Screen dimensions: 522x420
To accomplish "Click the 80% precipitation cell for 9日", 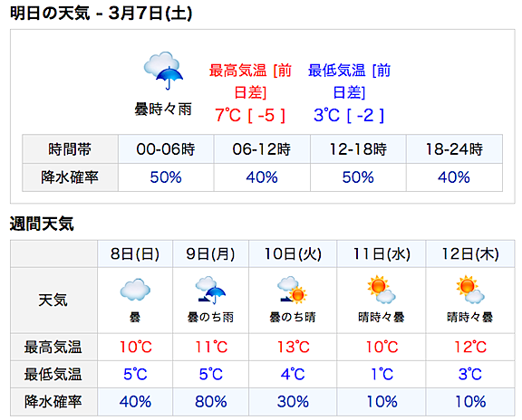I will click(x=211, y=402).
